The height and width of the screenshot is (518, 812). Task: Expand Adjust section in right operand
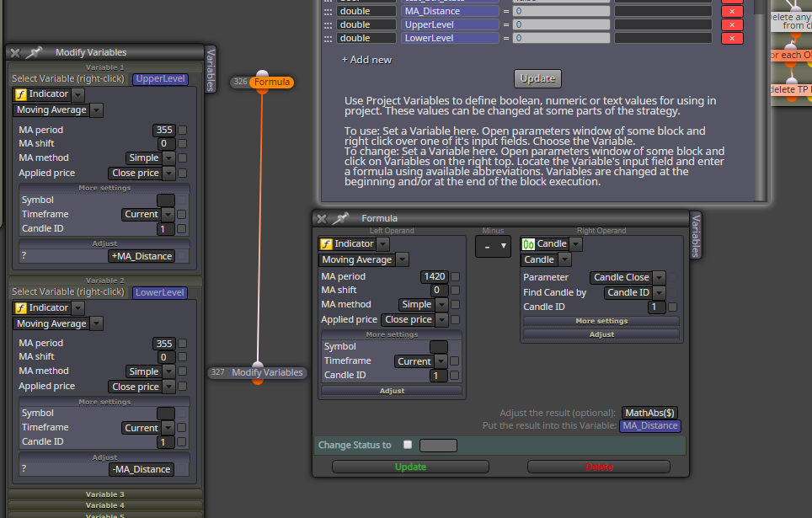pyautogui.click(x=601, y=334)
